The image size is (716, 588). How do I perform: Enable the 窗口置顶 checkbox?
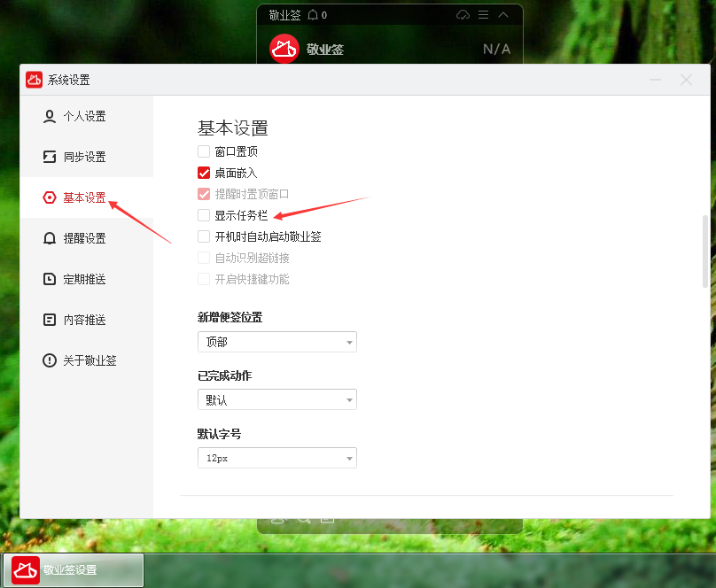click(x=204, y=151)
